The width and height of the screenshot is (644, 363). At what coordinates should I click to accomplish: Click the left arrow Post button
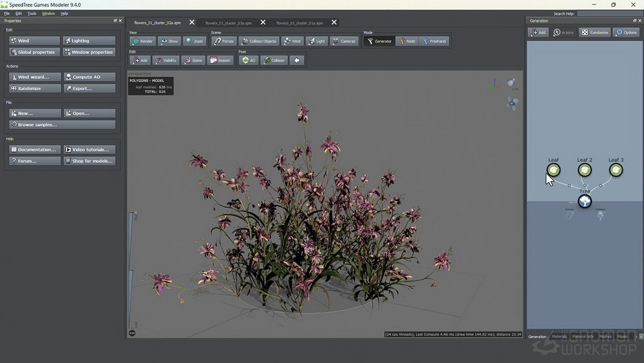tap(296, 61)
